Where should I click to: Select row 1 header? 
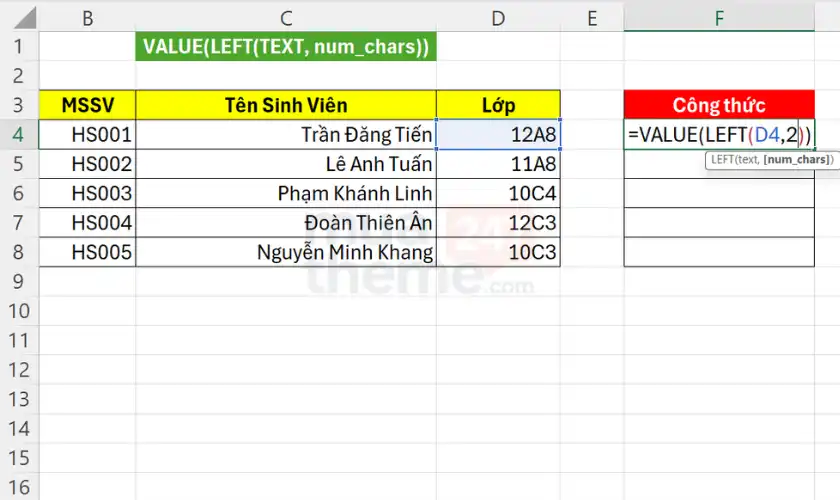click(x=19, y=46)
